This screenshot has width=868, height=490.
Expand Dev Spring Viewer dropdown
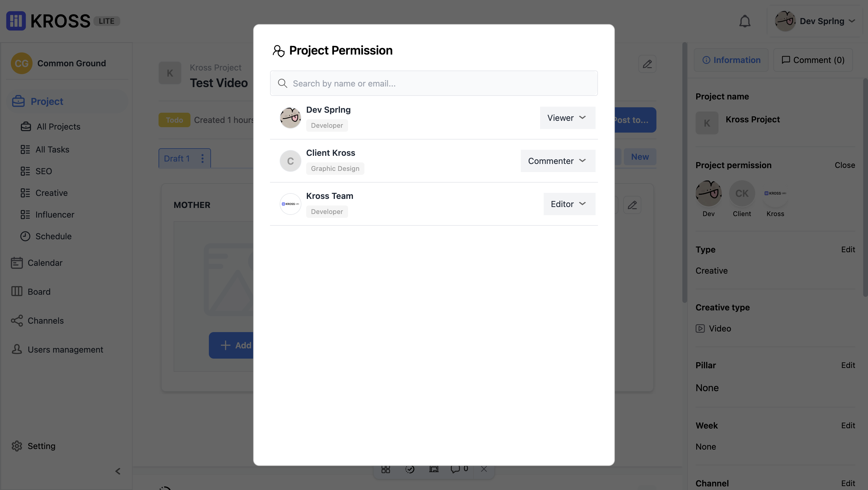coord(567,118)
